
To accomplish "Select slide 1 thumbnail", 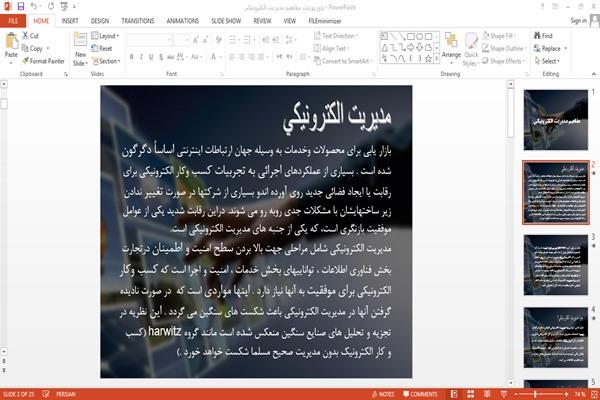I will 556,119.
